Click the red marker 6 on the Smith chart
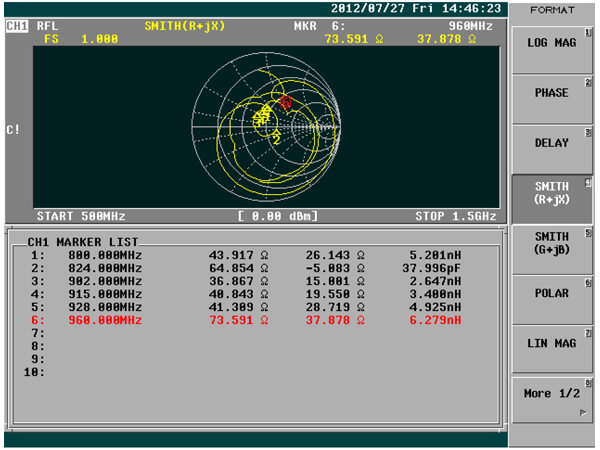Viewport: 600px width, 450px height. pyautogui.click(x=286, y=102)
